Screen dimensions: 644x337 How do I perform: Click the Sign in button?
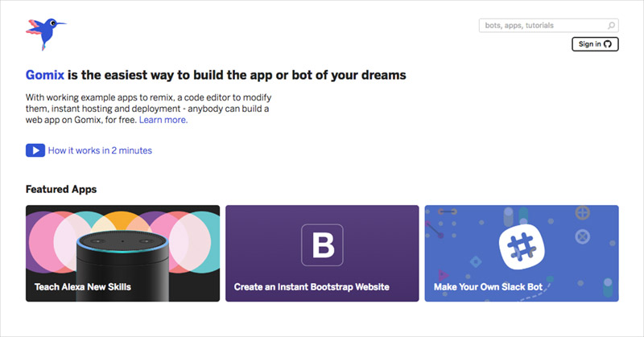click(x=595, y=44)
